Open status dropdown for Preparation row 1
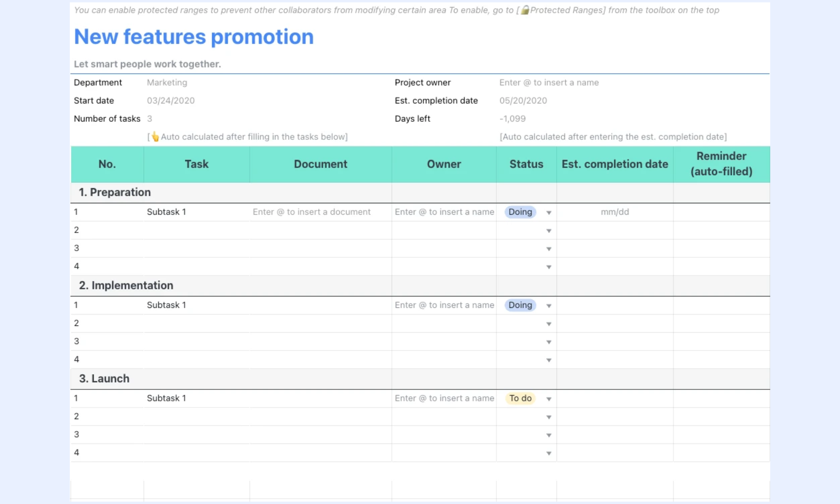Viewport: 840px width, 504px height. tap(549, 213)
